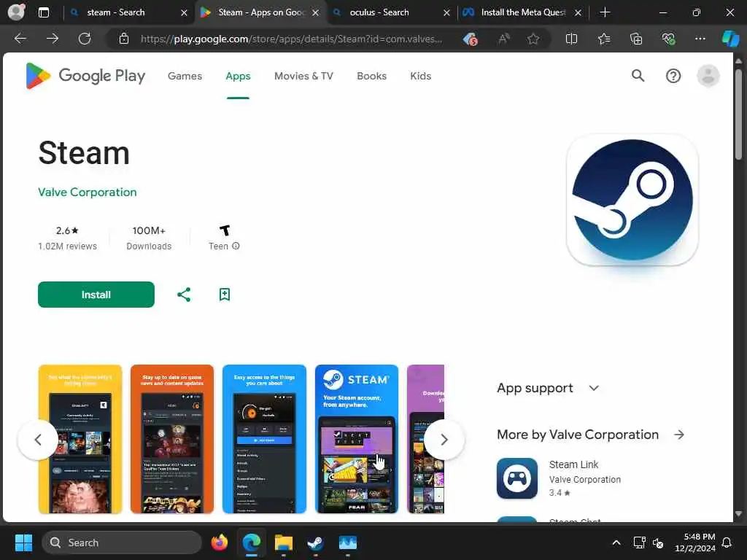View the 1.02M reviews rating
747x560 pixels.
[x=67, y=238]
